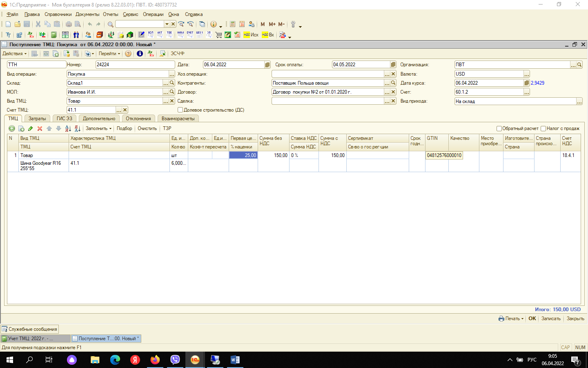Screen dimensions: 588x368
Task: Open the help question mark icon
Action: click(128, 54)
